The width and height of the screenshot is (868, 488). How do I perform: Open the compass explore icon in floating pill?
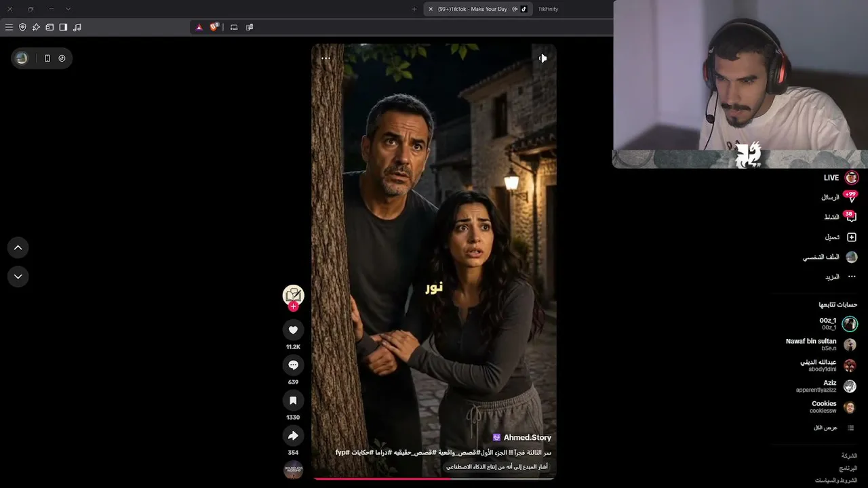(62, 58)
